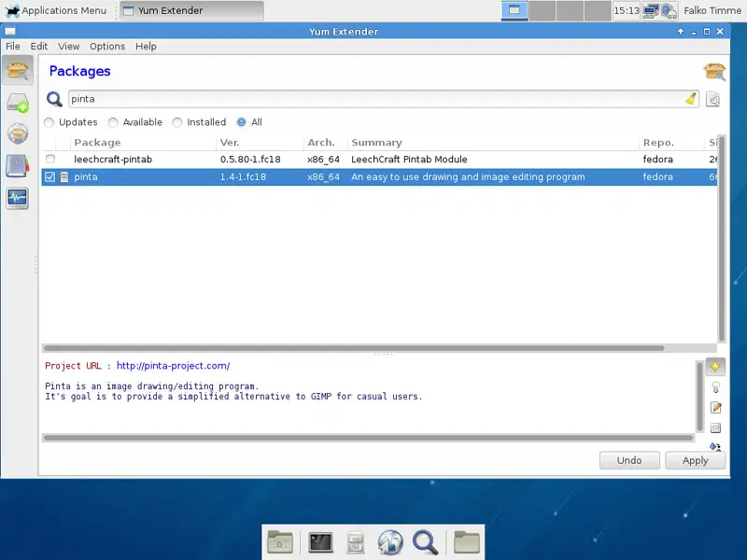Show package description star icon

[715, 366]
